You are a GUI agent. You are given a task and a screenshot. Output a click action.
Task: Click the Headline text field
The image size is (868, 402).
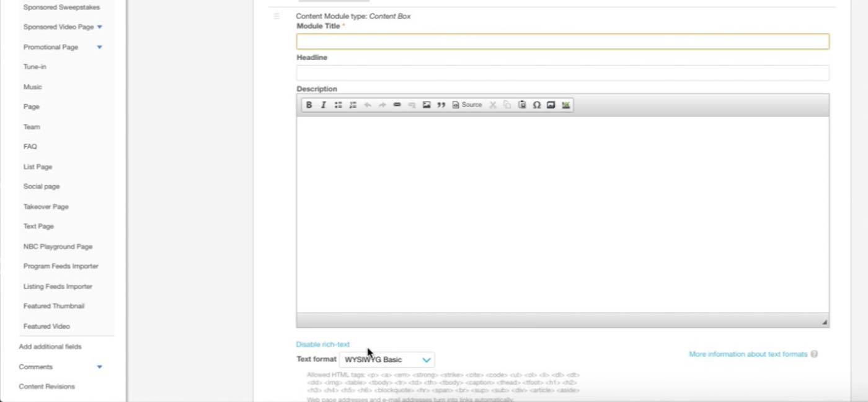pyautogui.click(x=562, y=73)
